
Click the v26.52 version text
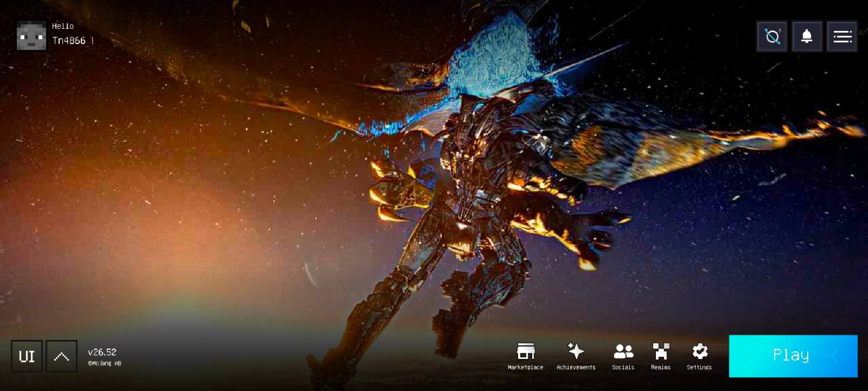click(102, 352)
